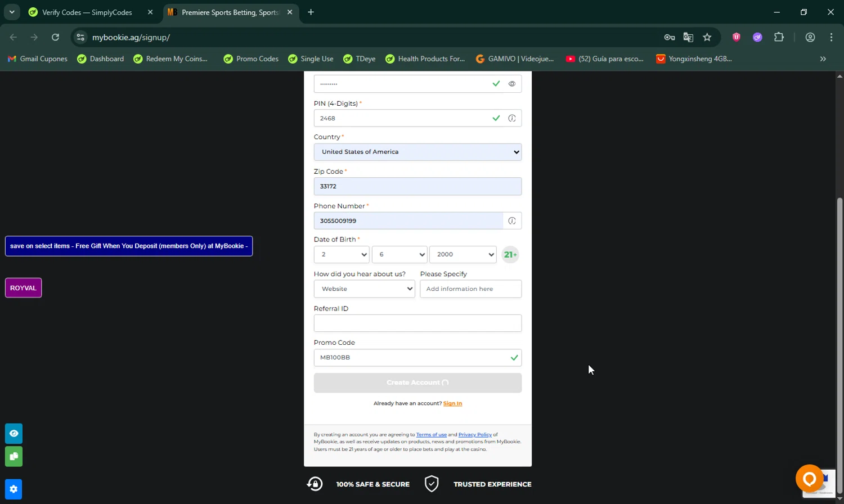Open the tab search dropdown
This screenshot has width=844, height=504.
[12, 12]
